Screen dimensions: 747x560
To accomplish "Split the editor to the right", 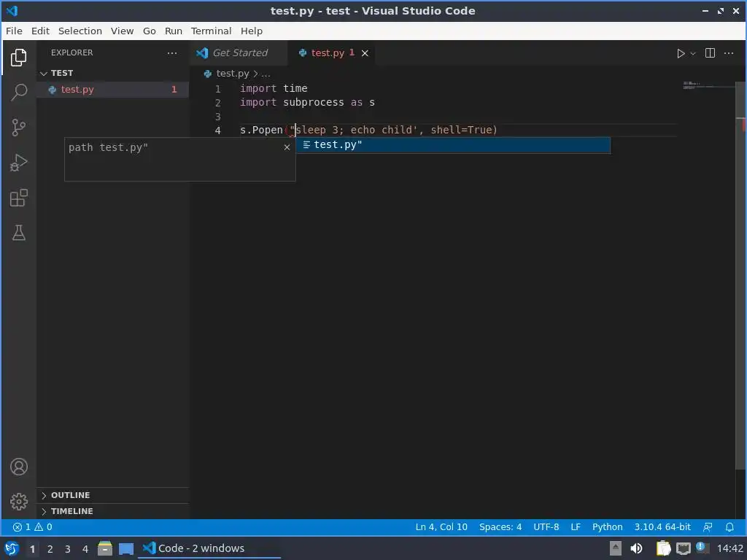I will [710, 52].
